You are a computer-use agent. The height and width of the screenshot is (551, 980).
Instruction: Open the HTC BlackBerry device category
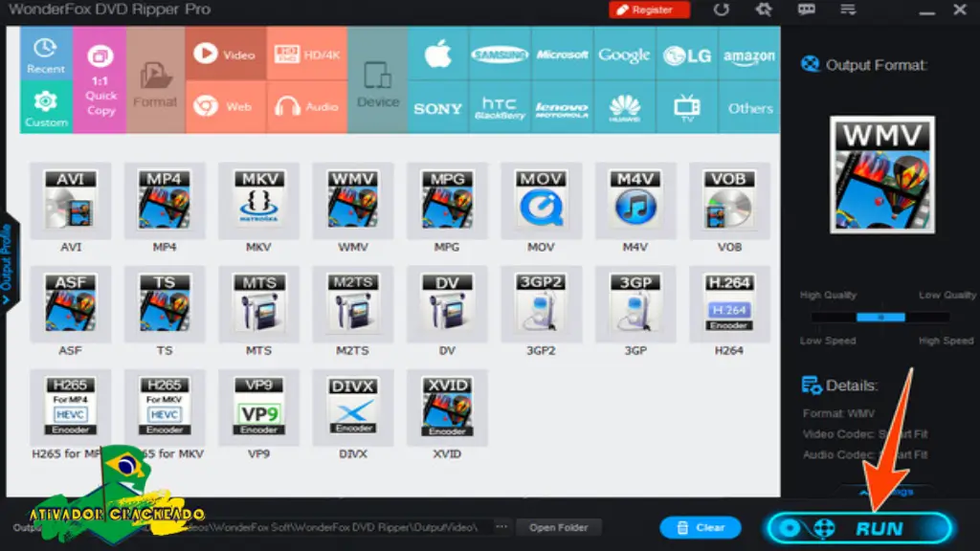pos(500,107)
